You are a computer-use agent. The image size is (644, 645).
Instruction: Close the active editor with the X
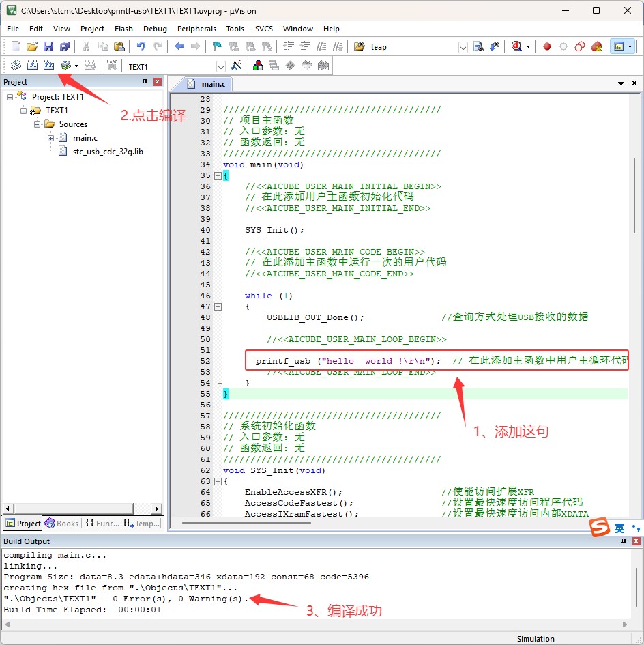pos(634,83)
